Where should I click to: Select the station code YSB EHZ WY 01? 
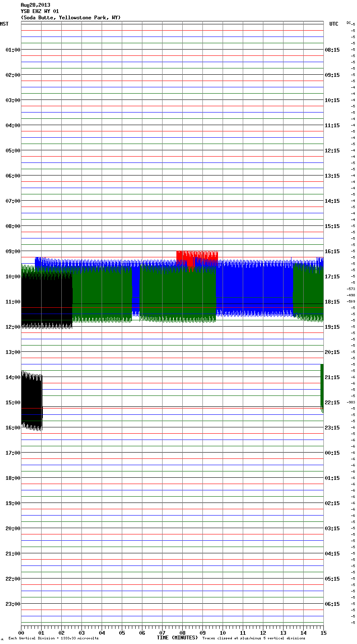(40, 11)
